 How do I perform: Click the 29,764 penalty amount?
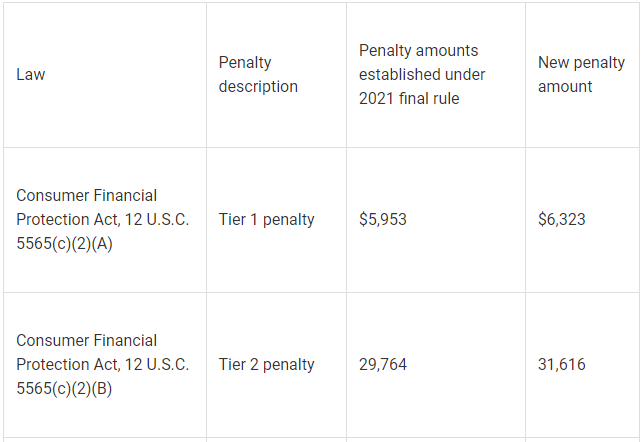coord(383,365)
